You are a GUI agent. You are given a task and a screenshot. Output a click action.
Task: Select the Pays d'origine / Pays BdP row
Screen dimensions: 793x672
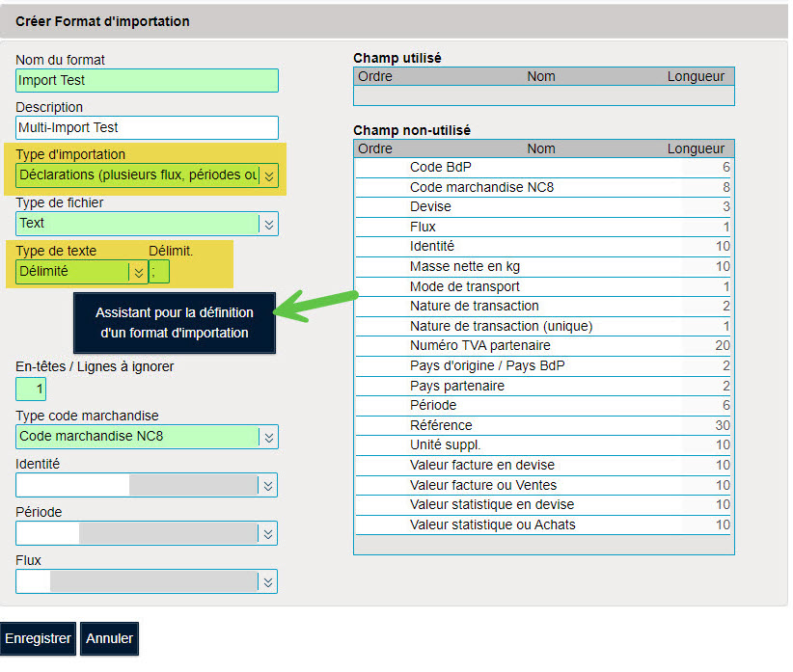544,365
